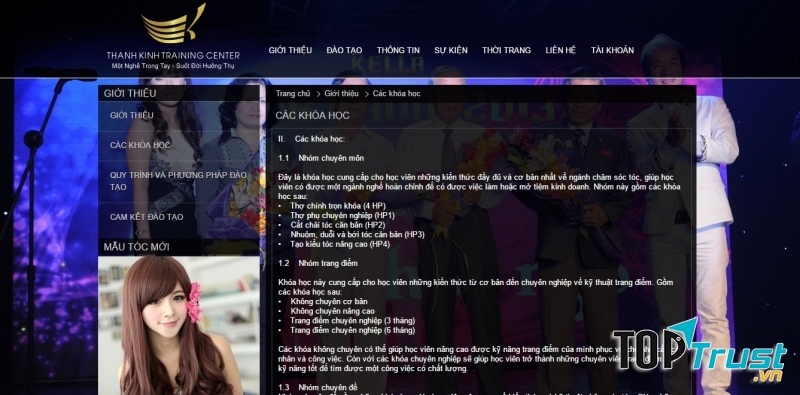
Task: Open CÁC KHÓA HỌC sidebar link
Action: pos(140,145)
